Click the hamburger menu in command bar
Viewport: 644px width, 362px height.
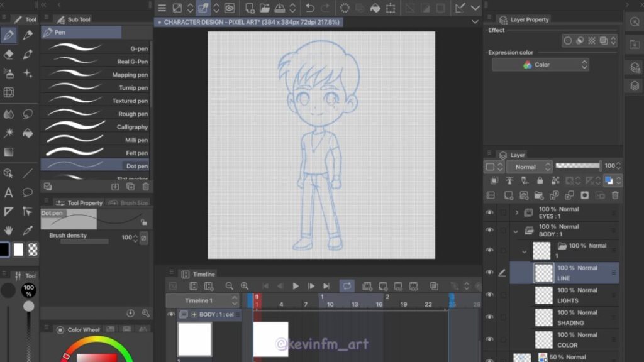point(162,8)
